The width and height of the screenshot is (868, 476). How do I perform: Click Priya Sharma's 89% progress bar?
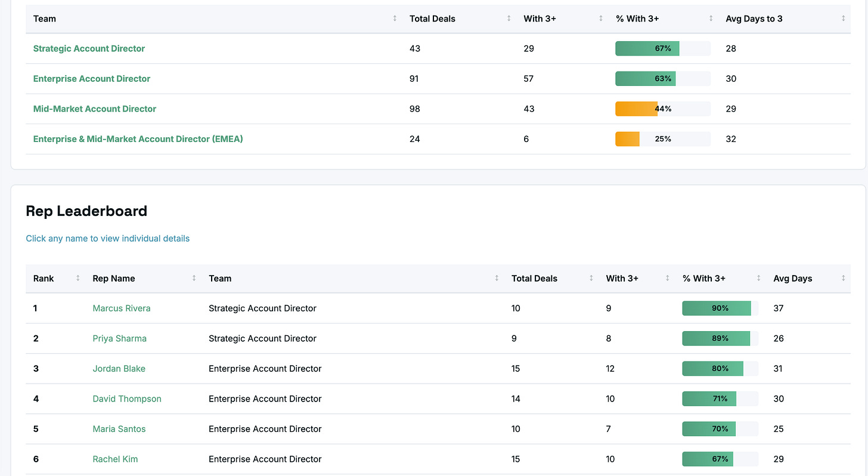click(x=720, y=338)
